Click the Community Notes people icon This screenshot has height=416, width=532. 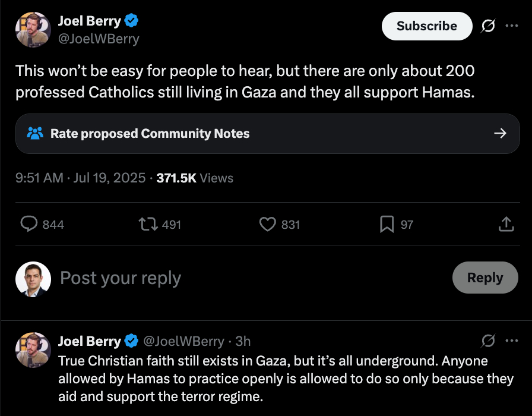click(35, 134)
